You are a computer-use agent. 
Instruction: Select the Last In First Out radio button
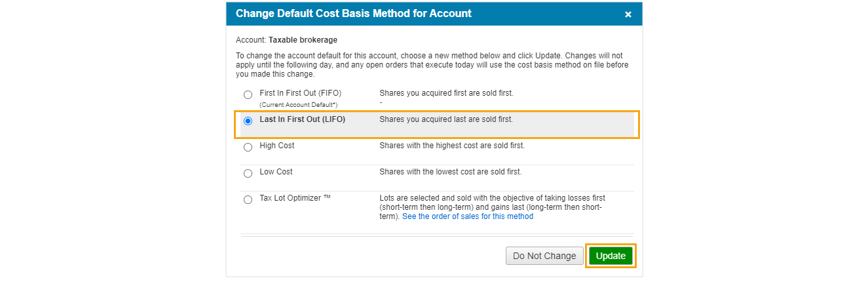click(248, 121)
